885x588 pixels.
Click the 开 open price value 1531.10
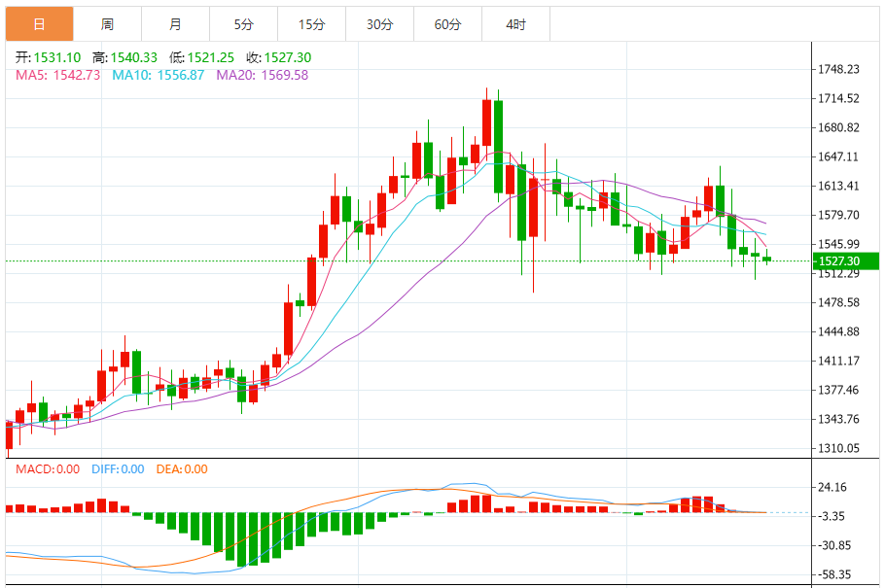point(55,58)
